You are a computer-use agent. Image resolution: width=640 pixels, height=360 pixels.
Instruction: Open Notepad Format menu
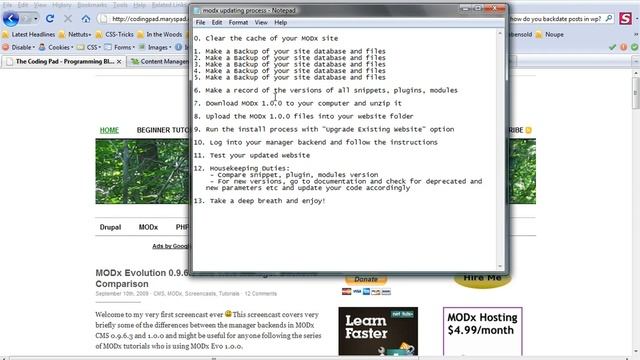(238, 22)
